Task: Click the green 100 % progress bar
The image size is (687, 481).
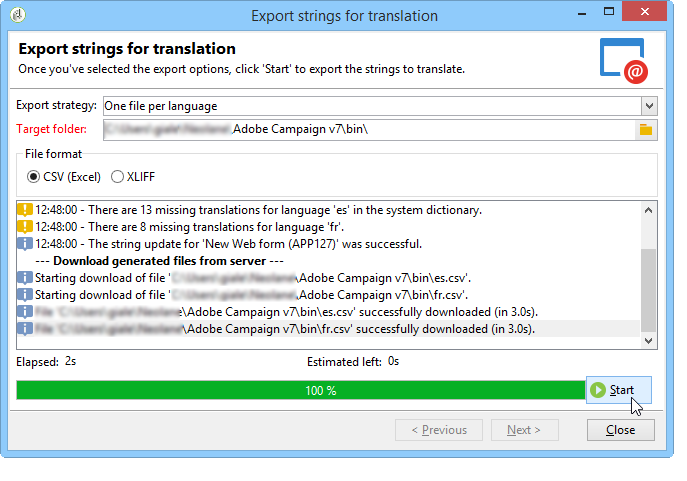Action: coord(301,390)
